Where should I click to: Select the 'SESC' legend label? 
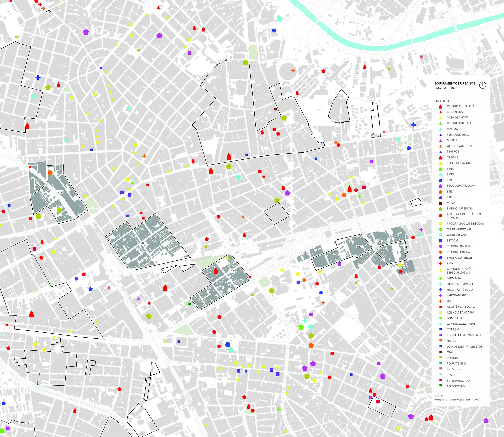pyautogui.click(x=450, y=375)
